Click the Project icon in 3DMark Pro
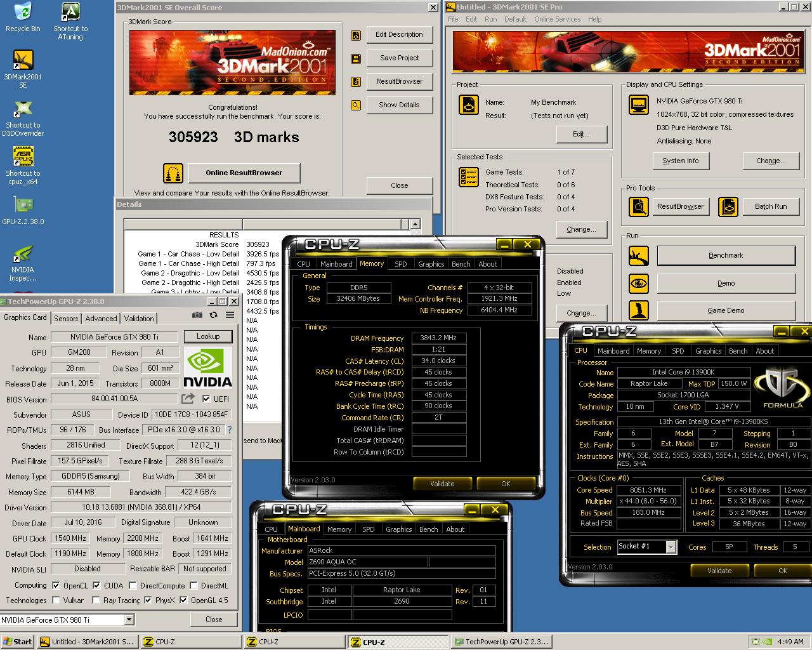 [468, 105]
